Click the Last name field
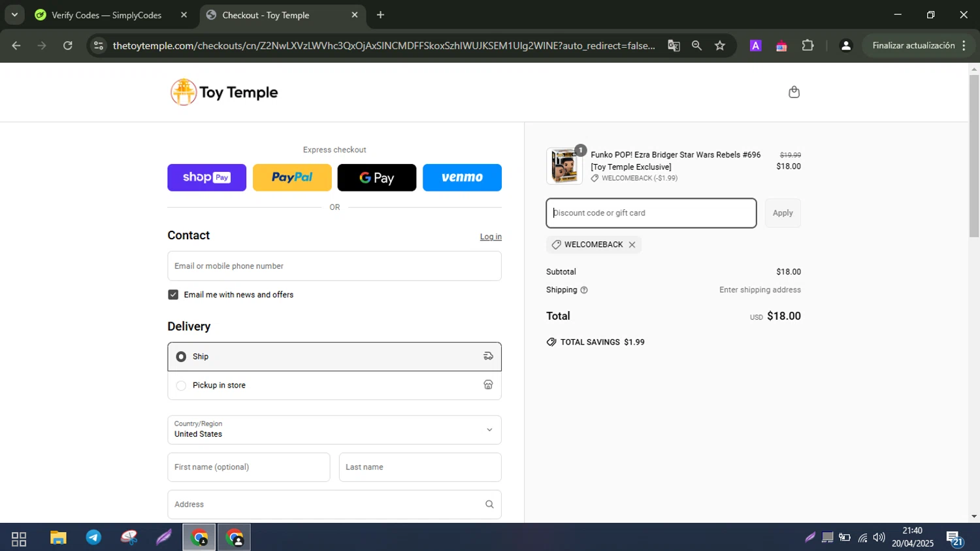This screenshot has width=980, height=551. click(x=420, y=467)
